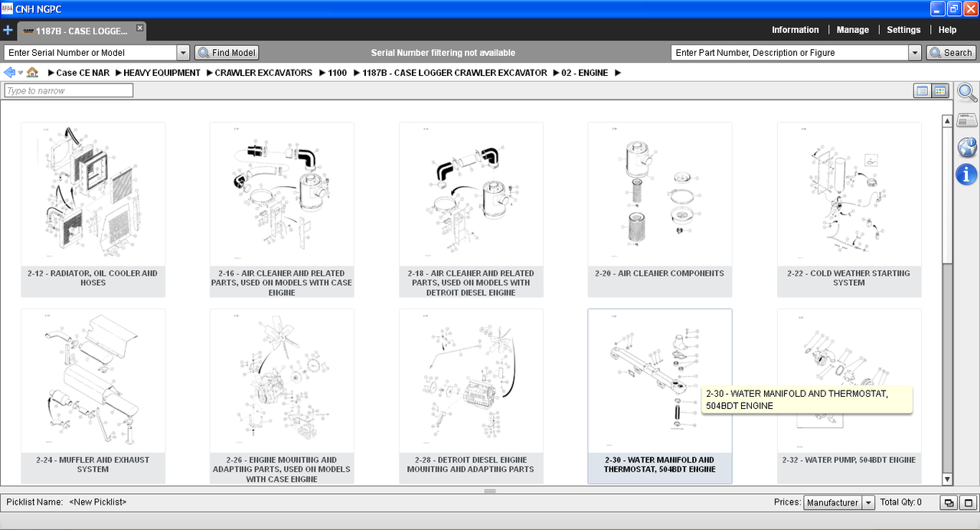980x530 pixels.
Task: Click the CNH NGPC title bar icon
Action: pyautogui.click(x=7, y=8)
